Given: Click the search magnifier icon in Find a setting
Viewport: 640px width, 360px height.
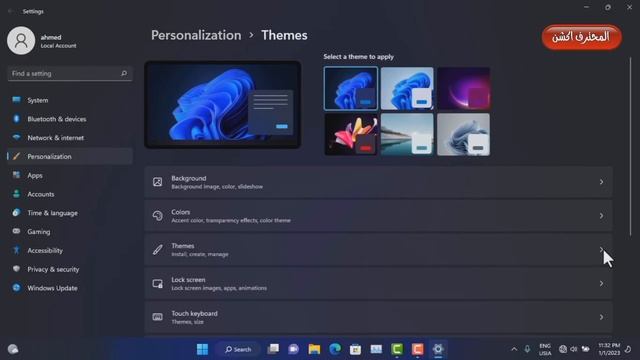Looking at the screenshot, I should [124, 73].
